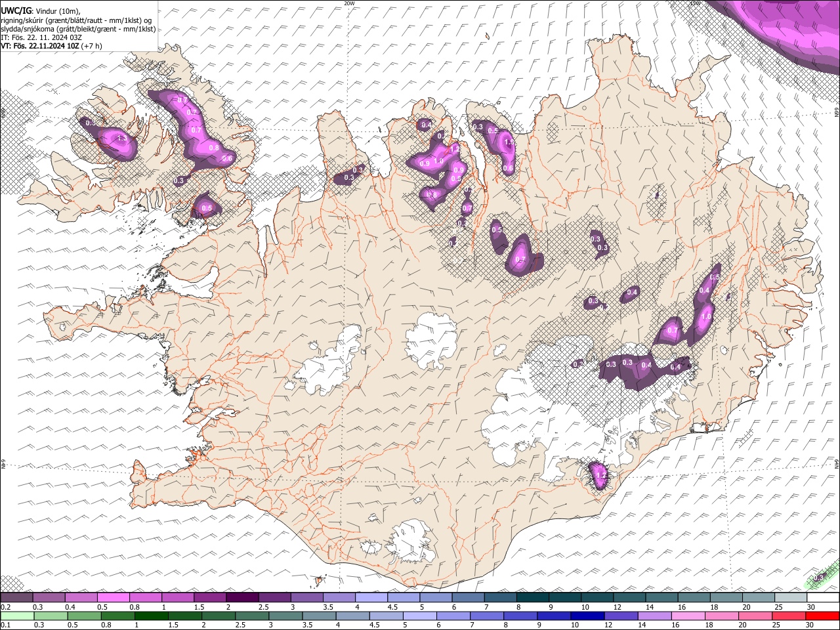This screenshot has height=630, width=840.
Task: Select snow scale swatch between 2 and 2.5
Action: coord(241,598)
